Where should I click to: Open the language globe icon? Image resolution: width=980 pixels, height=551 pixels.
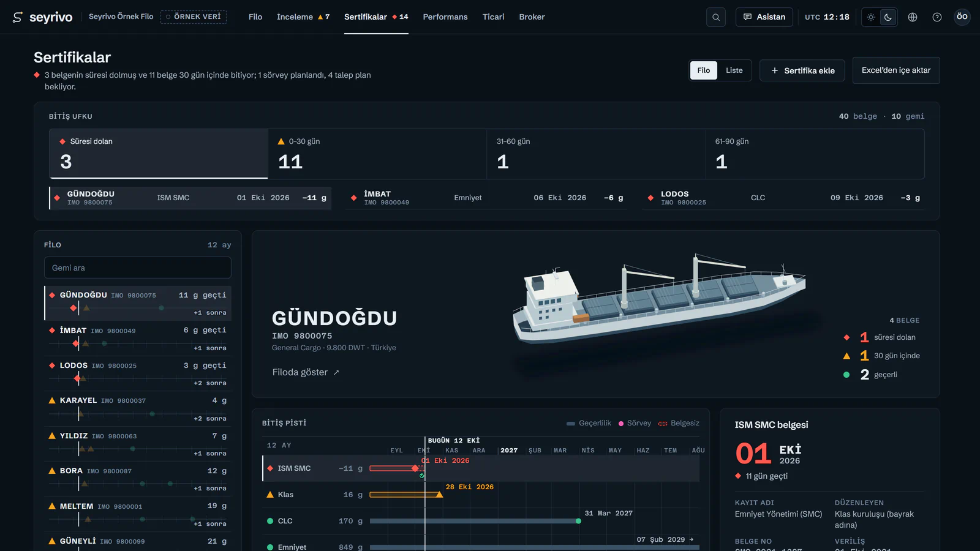913,17
